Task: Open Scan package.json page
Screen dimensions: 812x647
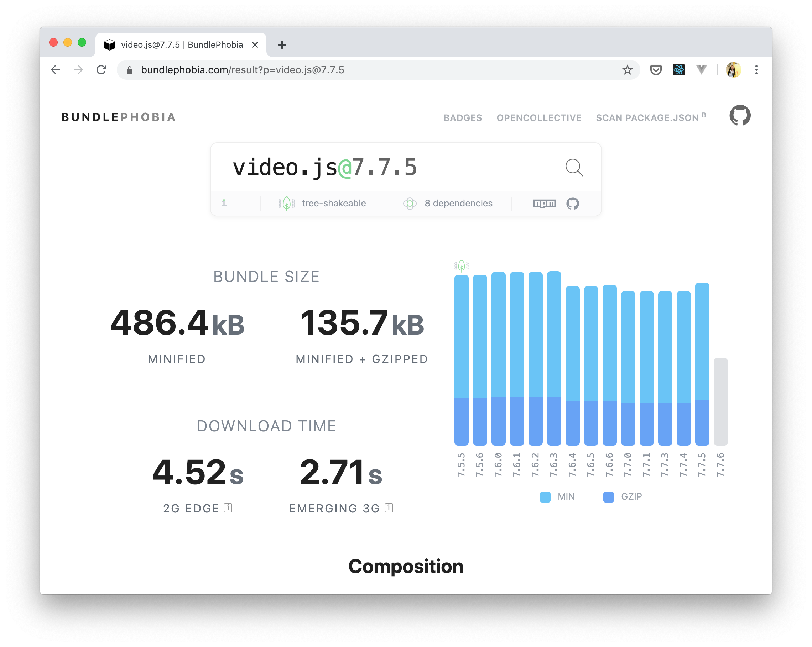Action: tap(651, 117)
